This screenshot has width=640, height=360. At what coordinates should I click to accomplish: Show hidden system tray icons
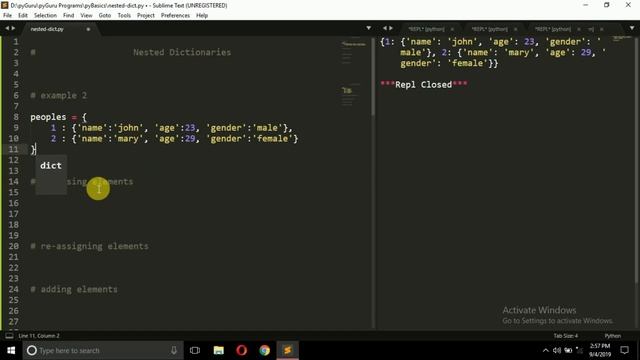coord(546,350)
